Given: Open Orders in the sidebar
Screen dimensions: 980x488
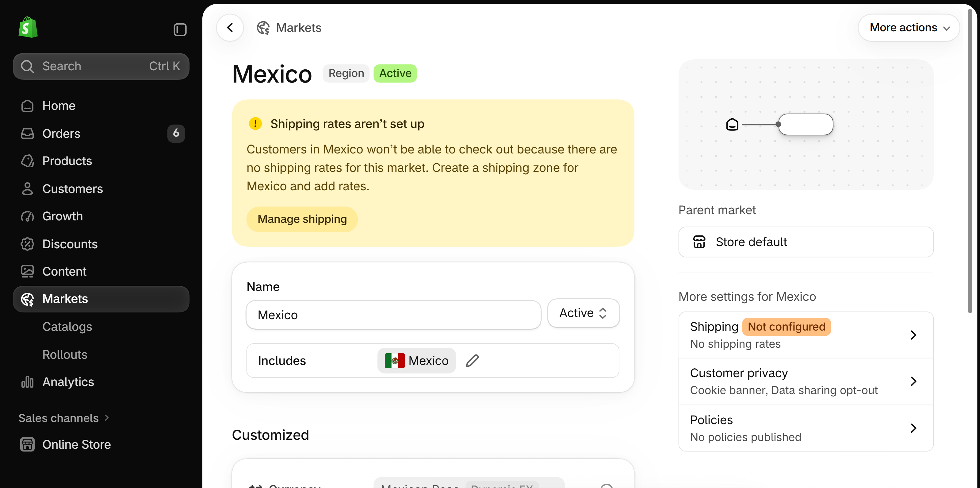Looking at the screenshot, I should click(101, 134).
